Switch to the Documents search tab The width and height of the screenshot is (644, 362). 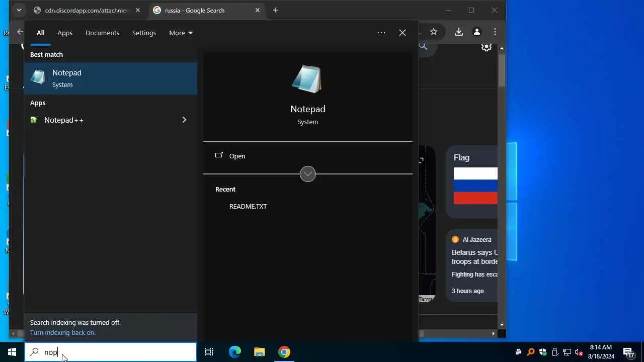(x=102, y=33)
